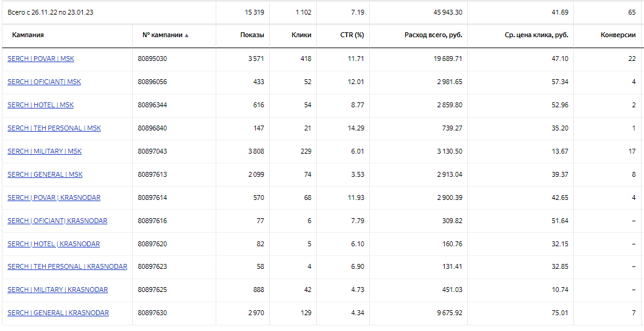Open SERCH | GENERAL | MSK campaign link
644x331 pixels.
[45, 174]
